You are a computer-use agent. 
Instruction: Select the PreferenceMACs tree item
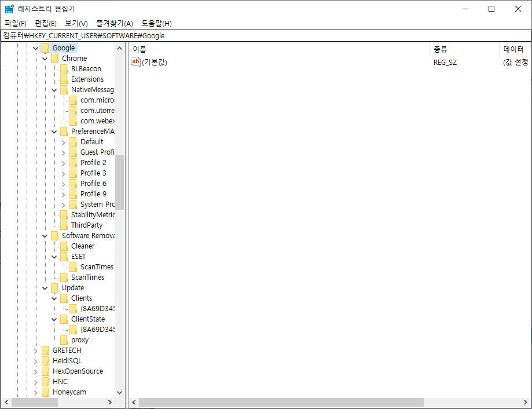[92, 132]
